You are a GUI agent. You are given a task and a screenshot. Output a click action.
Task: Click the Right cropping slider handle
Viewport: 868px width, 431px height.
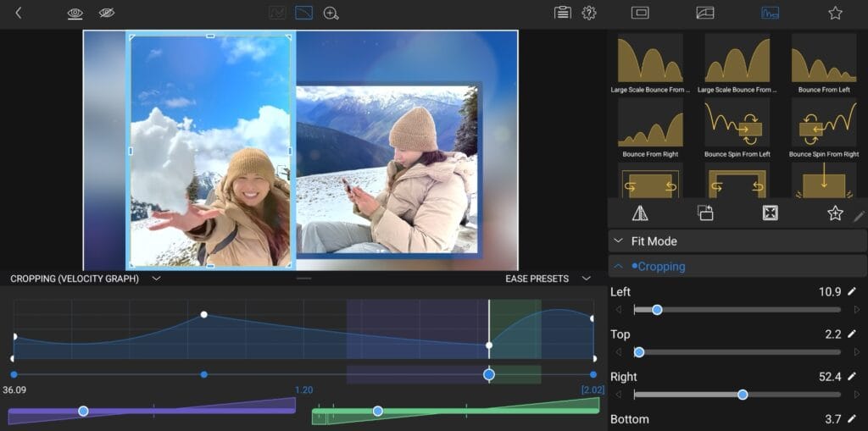743,395
